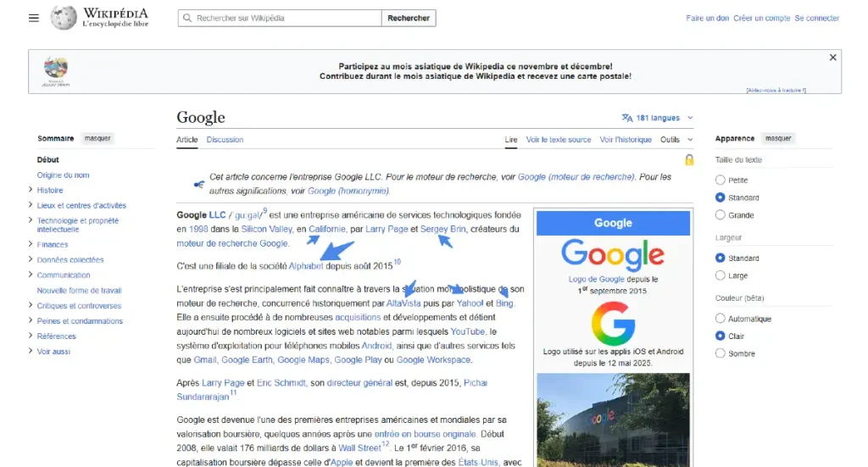This screenshot has width=868, height=467.
Task: Open the Google Workspace link
Action: pyautogui.click(x=433, y=359)
